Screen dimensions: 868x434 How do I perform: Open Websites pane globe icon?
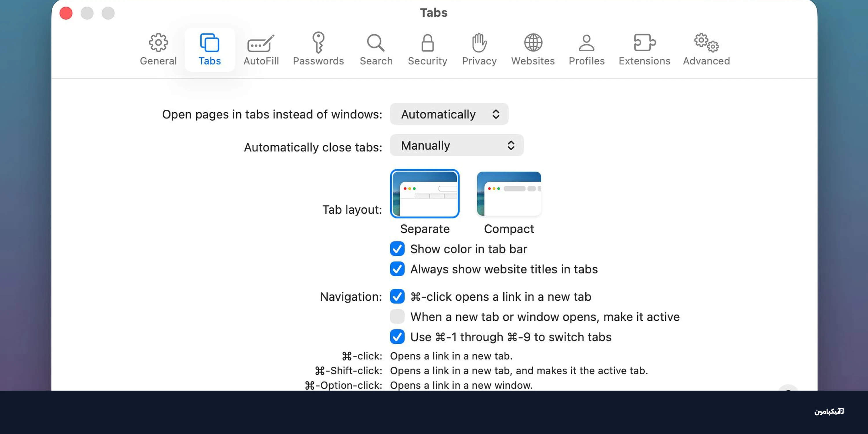[533, 43]
